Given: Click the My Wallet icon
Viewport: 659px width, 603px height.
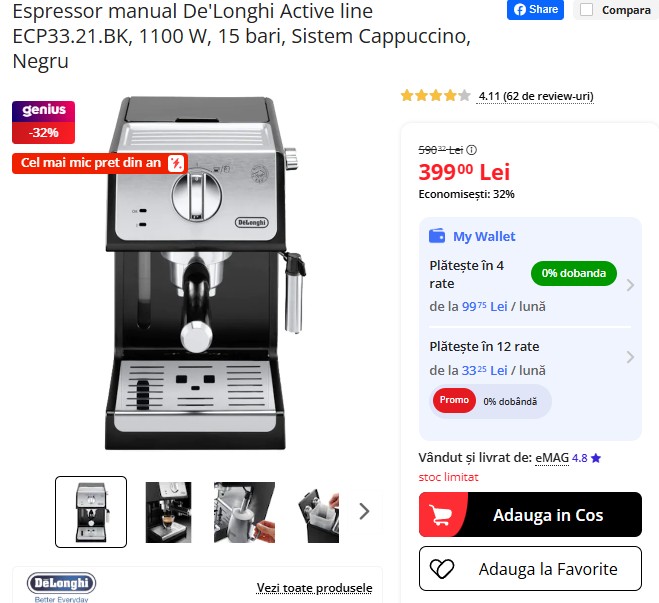Looking at the screenshot, I should 437,236.
